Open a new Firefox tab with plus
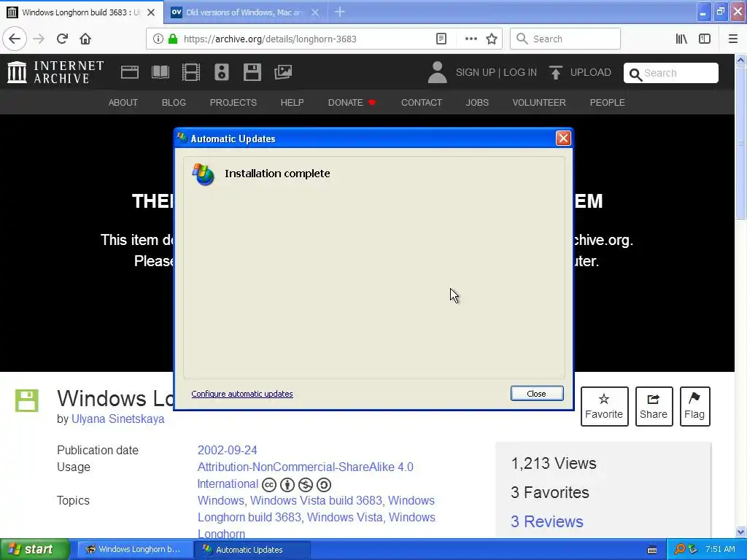747x560 pixels. coord(340,12)
